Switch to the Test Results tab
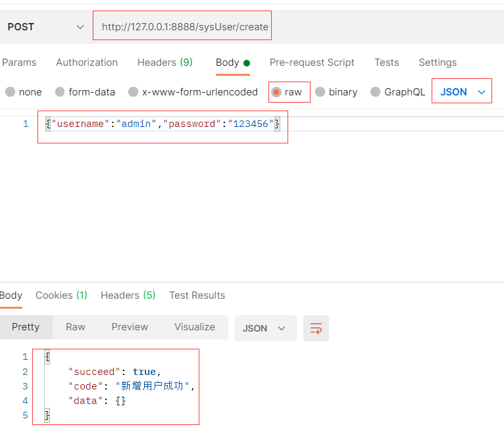This screenshot has width=504, height=427. click(x=197, y=295)
